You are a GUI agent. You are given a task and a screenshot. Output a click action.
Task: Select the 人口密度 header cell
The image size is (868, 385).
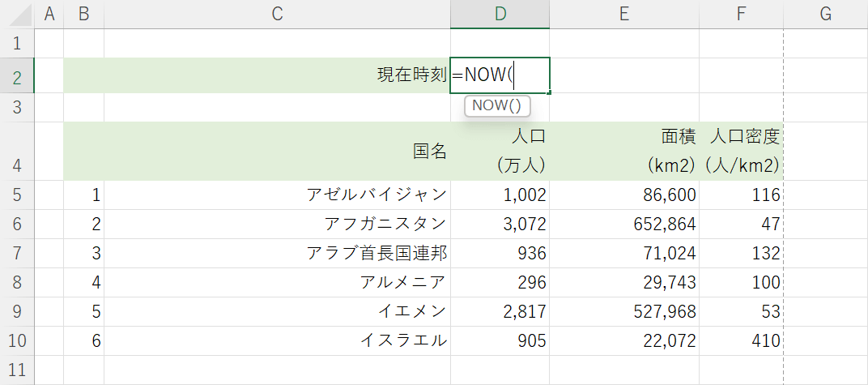point(741,151)
